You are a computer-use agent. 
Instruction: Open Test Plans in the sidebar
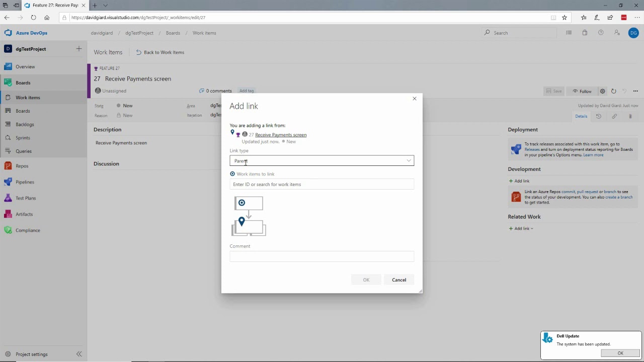pos(26,198)
